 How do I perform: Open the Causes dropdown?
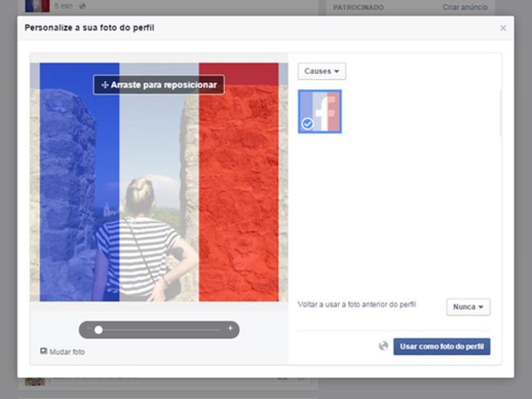tap(322, 71)
